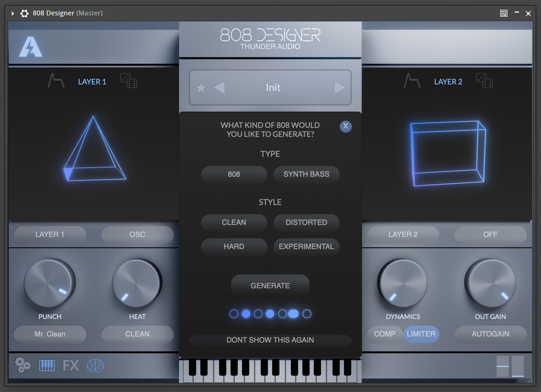Select the SYNTH BASS type option
Image resolution: width=541 pixels, height=392 pixels.
click(x=306, y=174)
